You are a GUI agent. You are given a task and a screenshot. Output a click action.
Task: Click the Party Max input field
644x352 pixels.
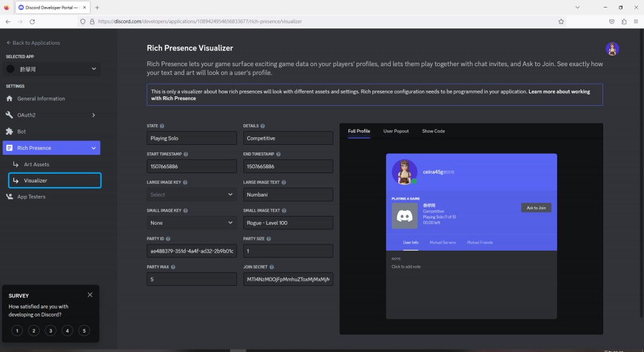pyautogui.click(x=191, y=279)
